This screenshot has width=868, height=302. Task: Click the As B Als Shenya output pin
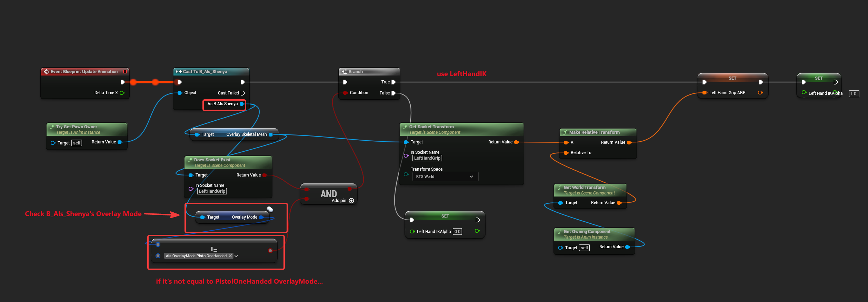tap(242, 104)
